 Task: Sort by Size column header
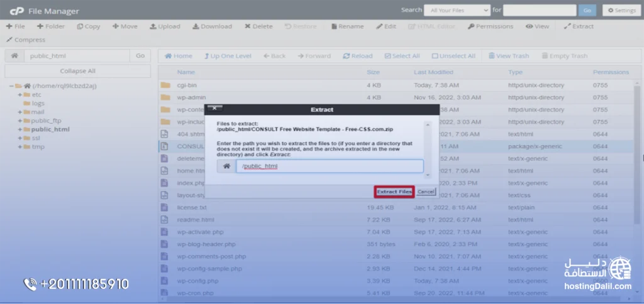(373, 72)
